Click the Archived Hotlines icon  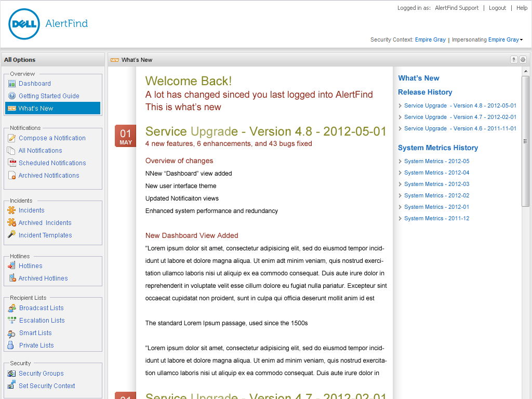click(x=12, y=278)
